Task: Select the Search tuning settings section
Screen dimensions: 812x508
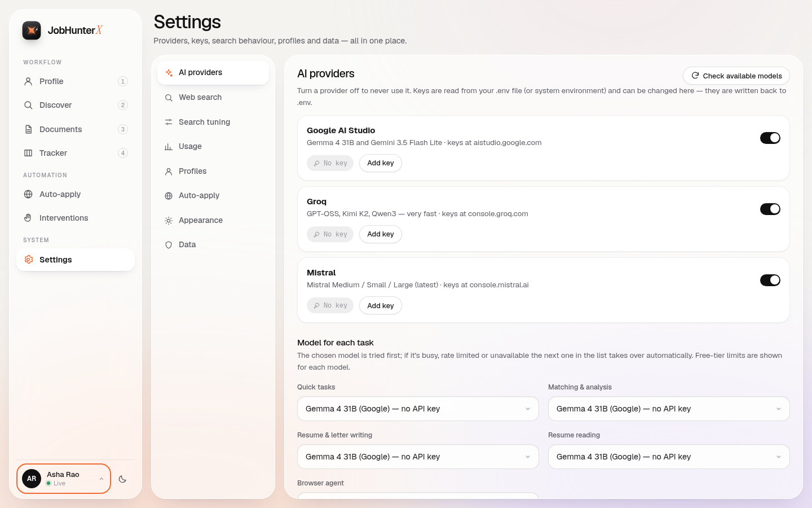Action: click(213, 122)
